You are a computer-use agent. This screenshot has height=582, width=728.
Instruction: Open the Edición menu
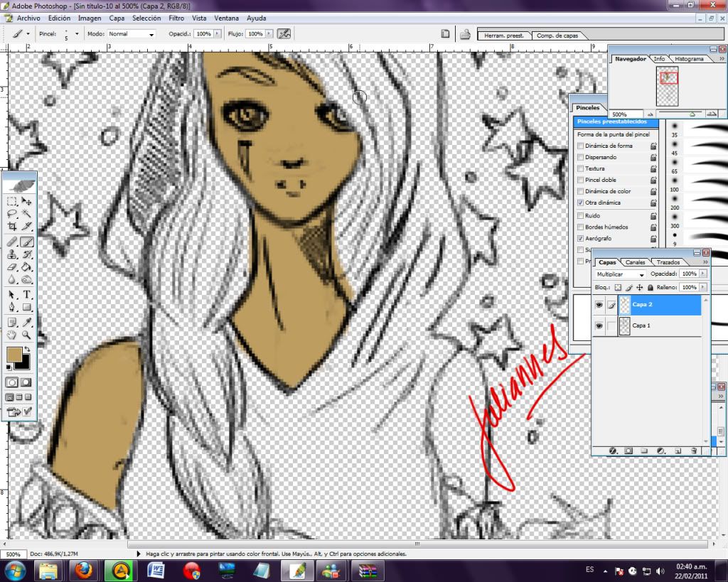click(x=60, y=18)
